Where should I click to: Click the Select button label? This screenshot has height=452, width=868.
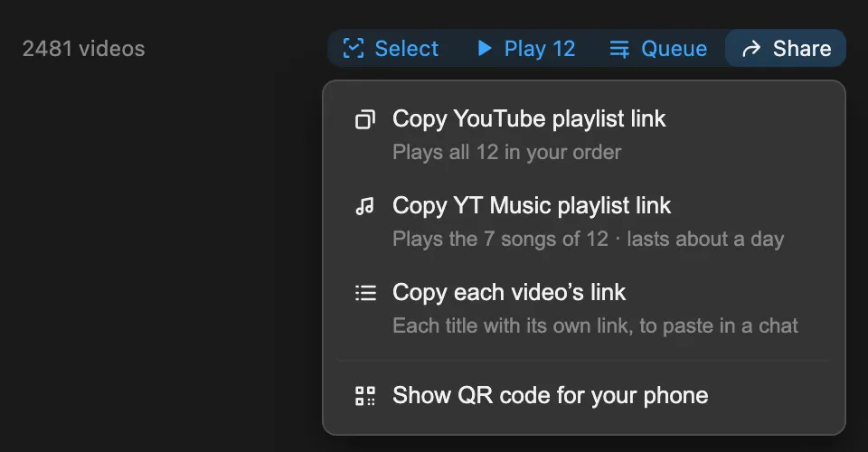[406, 49]
